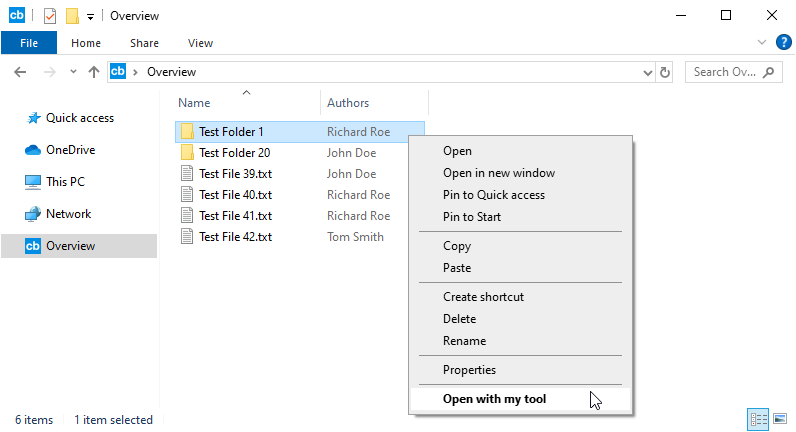The image size is (796, 432).
Task: Expand the Customize Quick Access Toolbar dropdown
Action: (90, 17)
